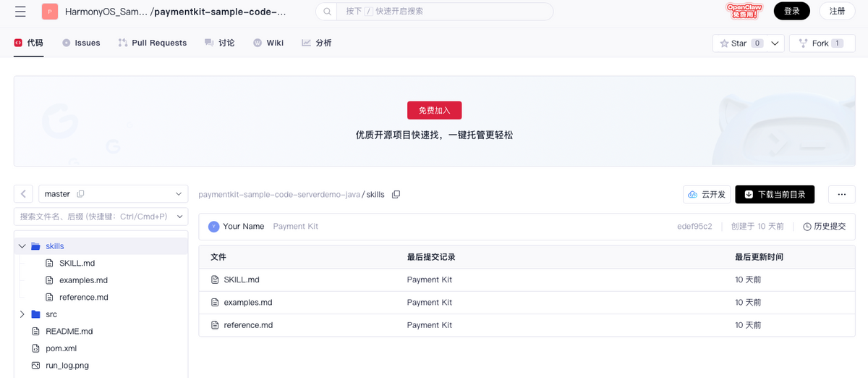Click README.md file icon in tree
This screenshot has height=378, width=868.
35,332
